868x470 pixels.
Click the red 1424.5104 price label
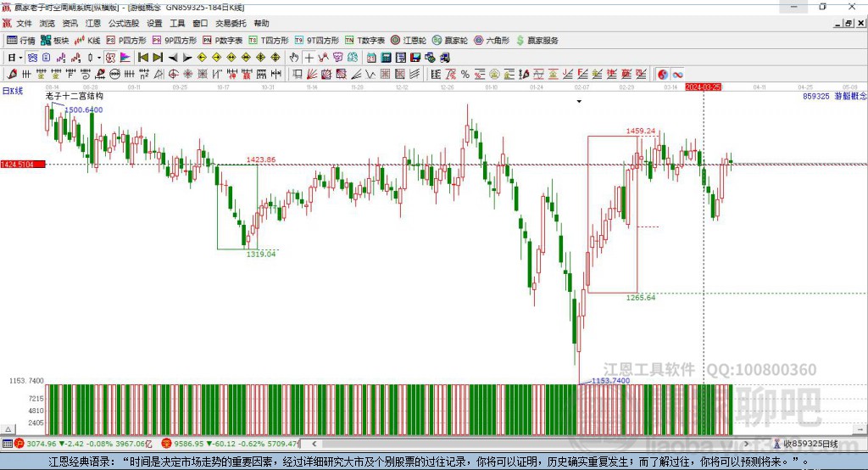[23, 165]
